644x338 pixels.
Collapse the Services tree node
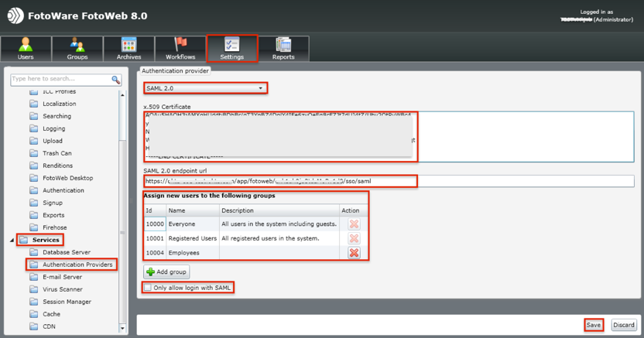[12, 240]
